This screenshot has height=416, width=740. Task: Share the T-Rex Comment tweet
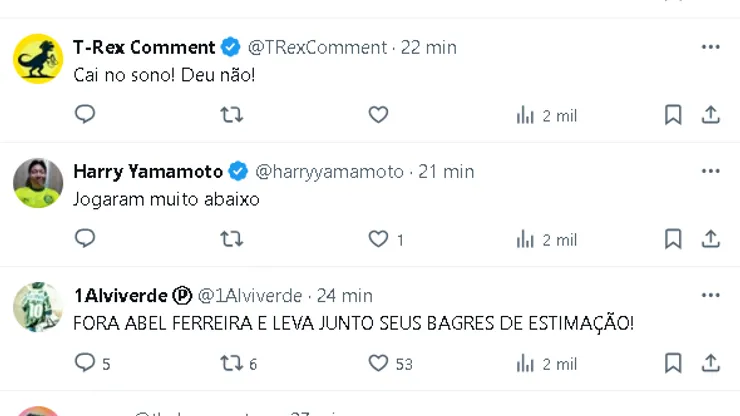pos(711,115)
